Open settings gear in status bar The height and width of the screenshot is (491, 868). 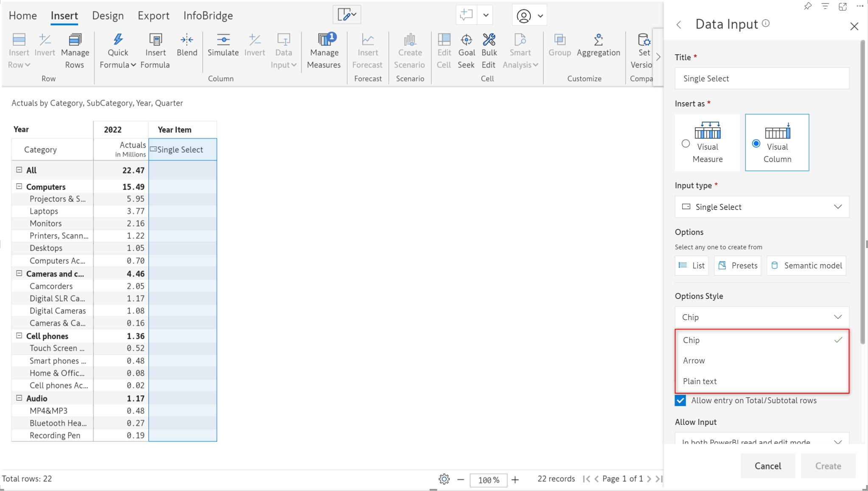pyautogui.click(x=444, y=479)
